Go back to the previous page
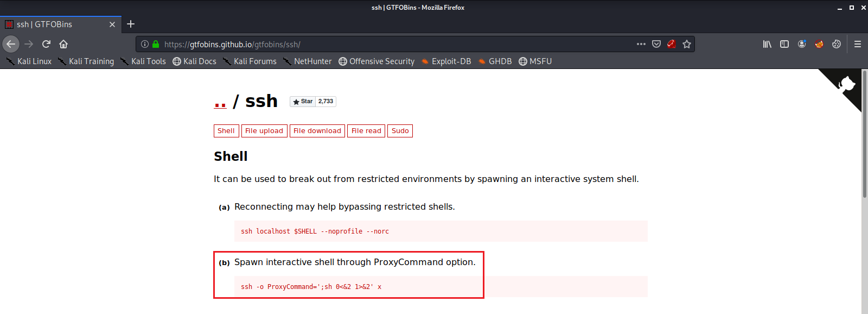The height and width of the screenshot is (314, 868). [11, 44]
